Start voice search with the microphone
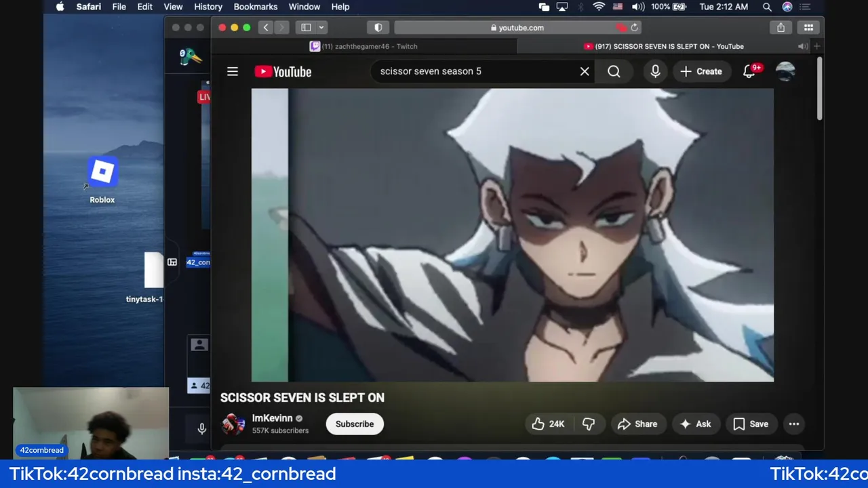Screen dimensions: 868x488 point(655,71)
